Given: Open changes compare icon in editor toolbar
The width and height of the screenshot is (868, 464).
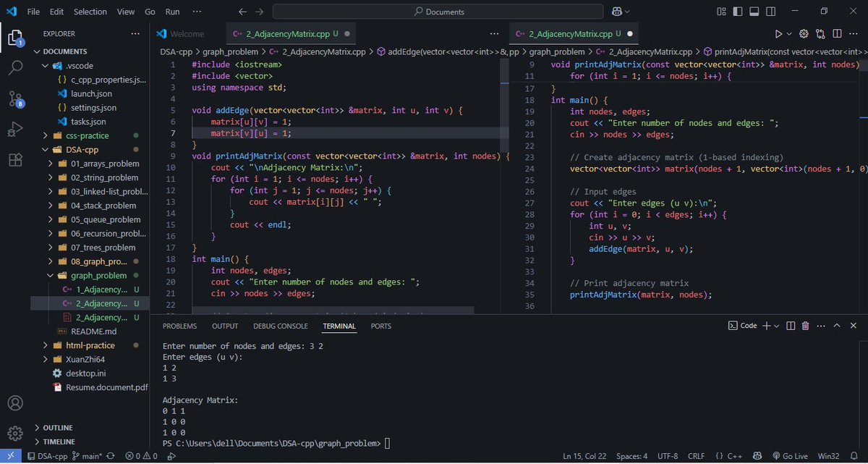Looking at the screenshot, I should click(821, 34).
